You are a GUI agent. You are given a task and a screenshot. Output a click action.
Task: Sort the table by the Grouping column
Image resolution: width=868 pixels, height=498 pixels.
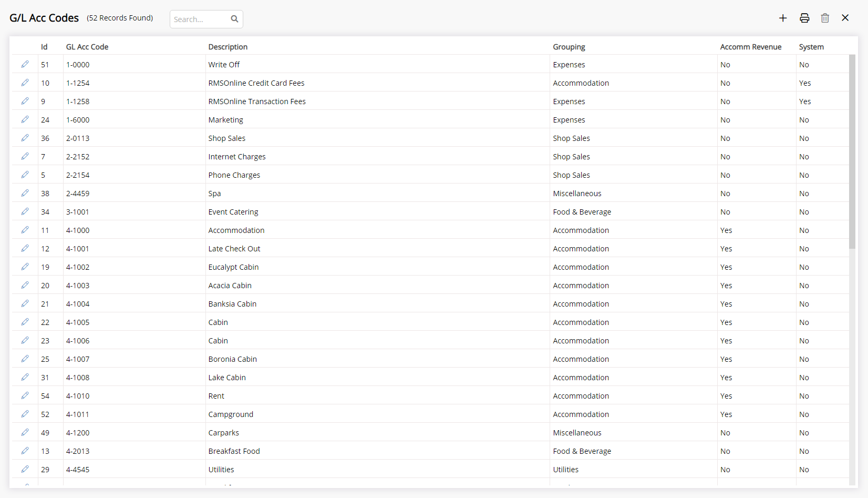tap(569, 47)
